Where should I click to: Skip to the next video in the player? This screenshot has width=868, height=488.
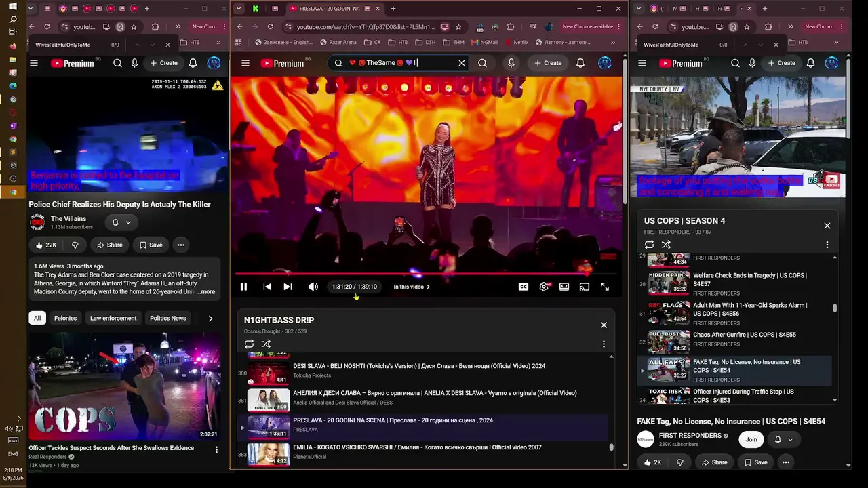[288, 287]
